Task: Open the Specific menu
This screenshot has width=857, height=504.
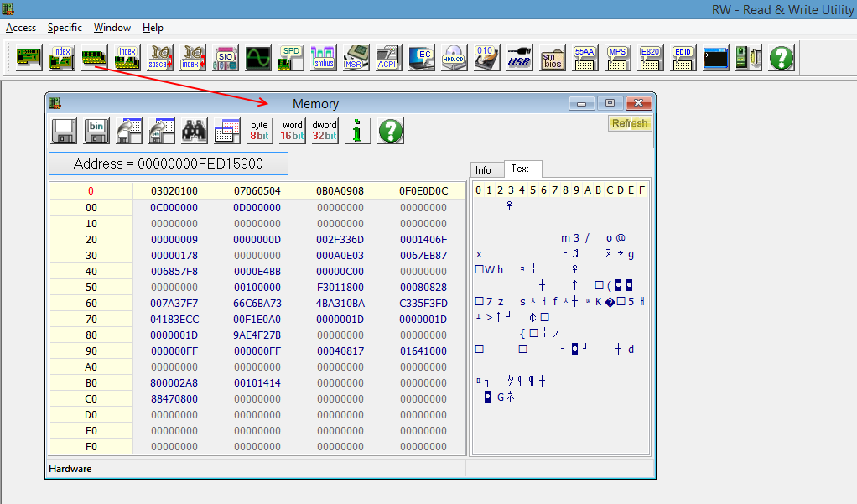Action: click(x=65, y=28)
